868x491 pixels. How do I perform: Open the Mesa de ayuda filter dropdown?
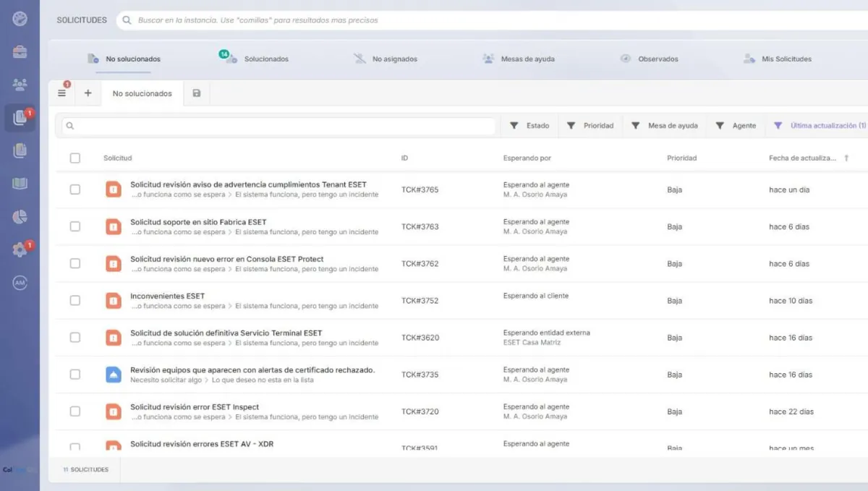click(664, 126)
